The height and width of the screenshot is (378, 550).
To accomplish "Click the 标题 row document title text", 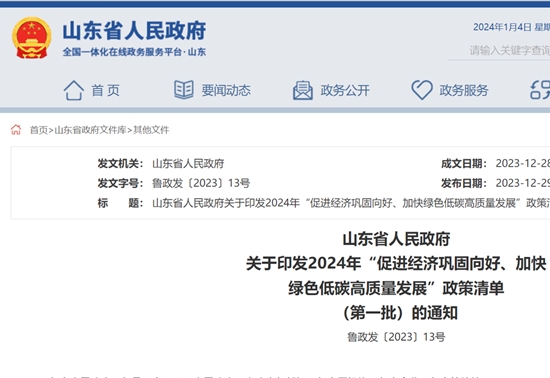I will coord(351,203).
